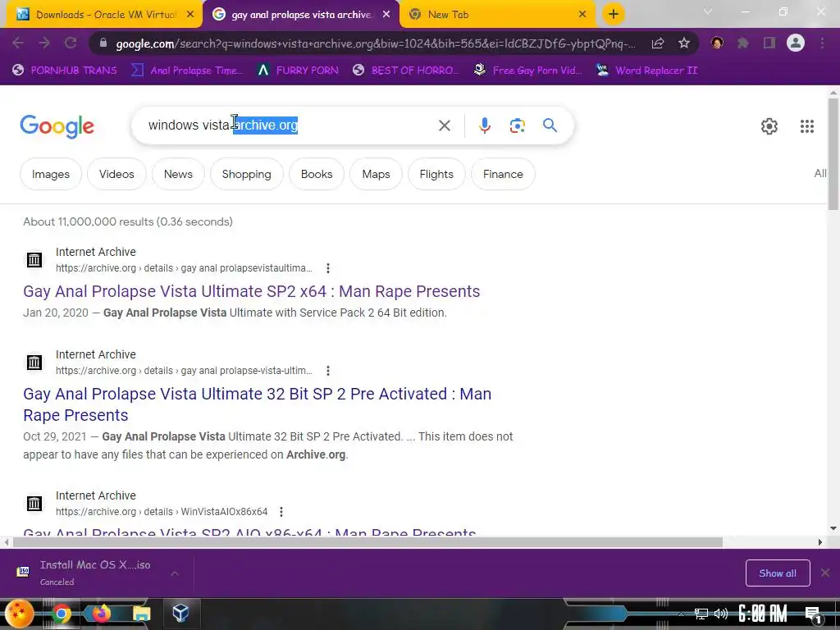Filter results by Videos

pos(116,174)
